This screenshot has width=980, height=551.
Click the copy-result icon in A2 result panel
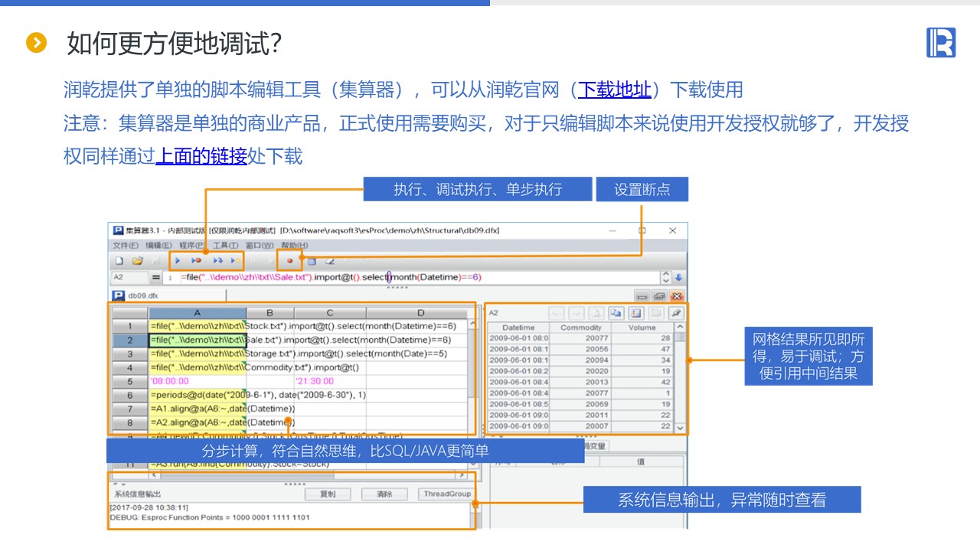point(616,313)
